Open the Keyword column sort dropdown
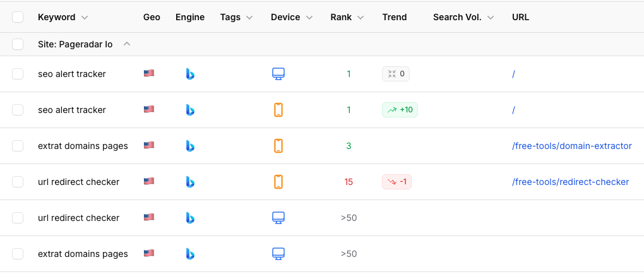This screenshot has width=644, height=274. (85, 18)
